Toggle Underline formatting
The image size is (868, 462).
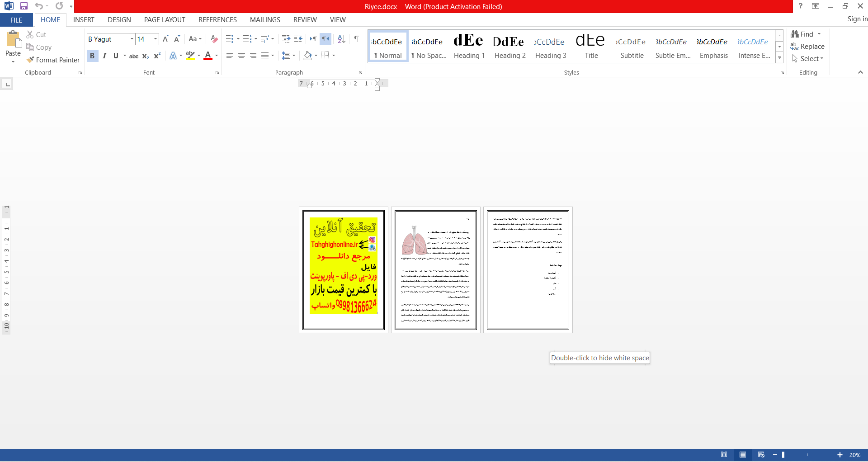coord(116,56)
